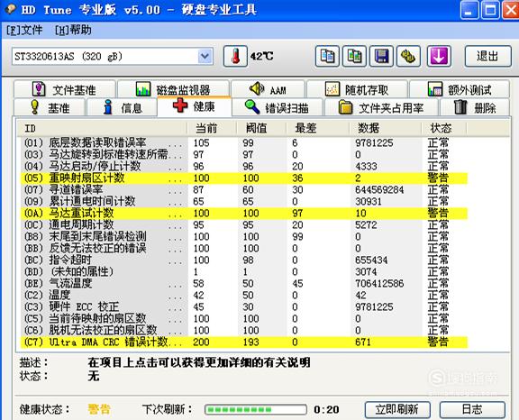This screenshot has width=519, height=420.
Task: Open the [H]帮助 menu
Action: (73, 30)
